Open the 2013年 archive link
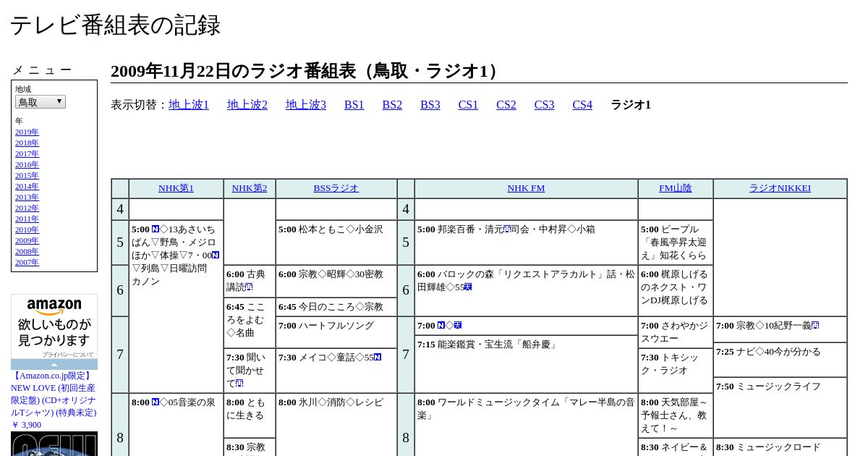The height and width of the screenshot is (456, 868). tap(27, 198)
